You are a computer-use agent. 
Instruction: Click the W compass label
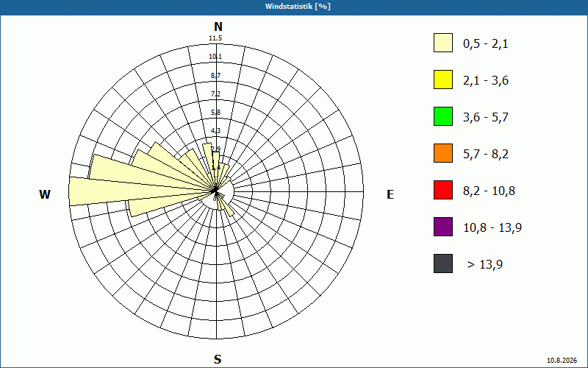45,194
